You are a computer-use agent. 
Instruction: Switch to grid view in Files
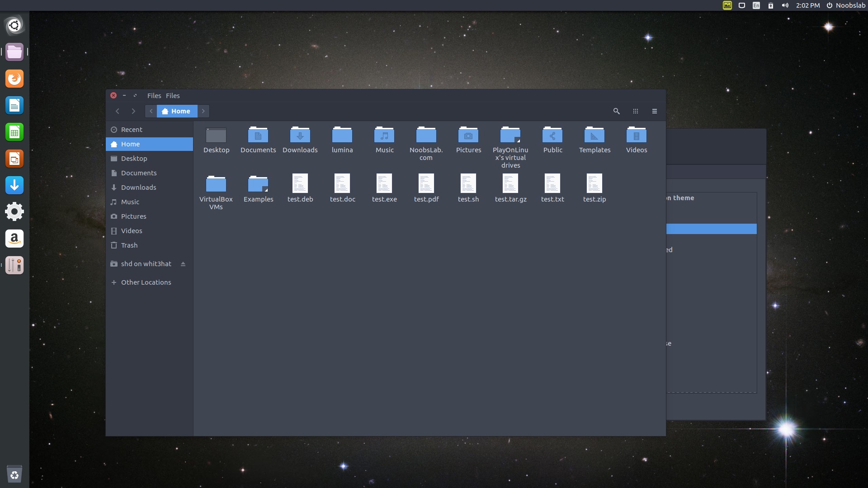636,111
